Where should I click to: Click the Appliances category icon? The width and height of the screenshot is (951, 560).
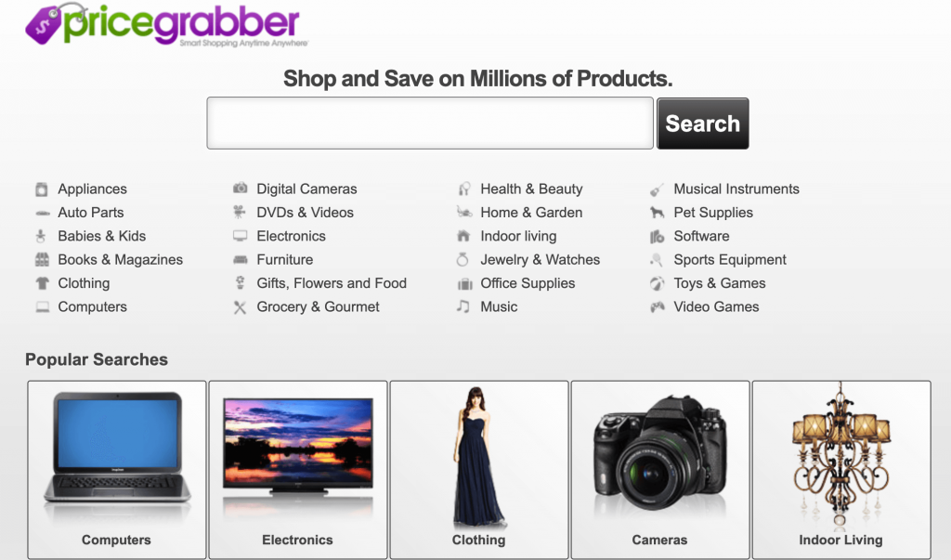[41, 189]
